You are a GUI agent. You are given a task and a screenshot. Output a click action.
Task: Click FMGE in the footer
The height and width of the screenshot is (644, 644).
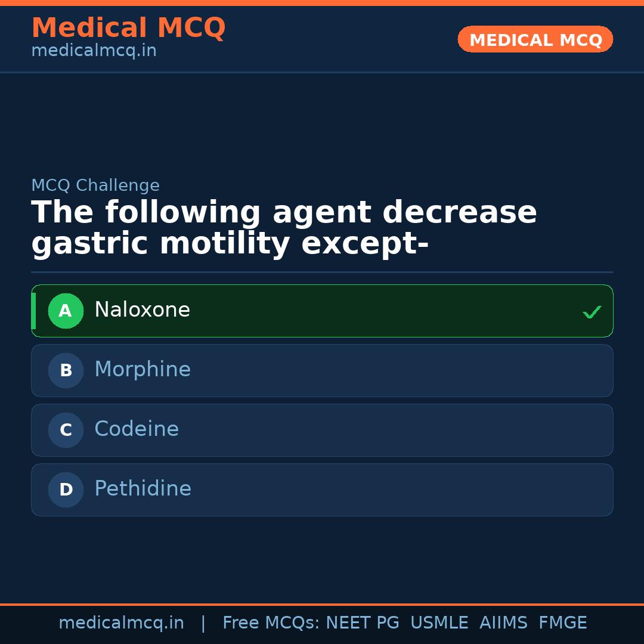pos(562,623)
